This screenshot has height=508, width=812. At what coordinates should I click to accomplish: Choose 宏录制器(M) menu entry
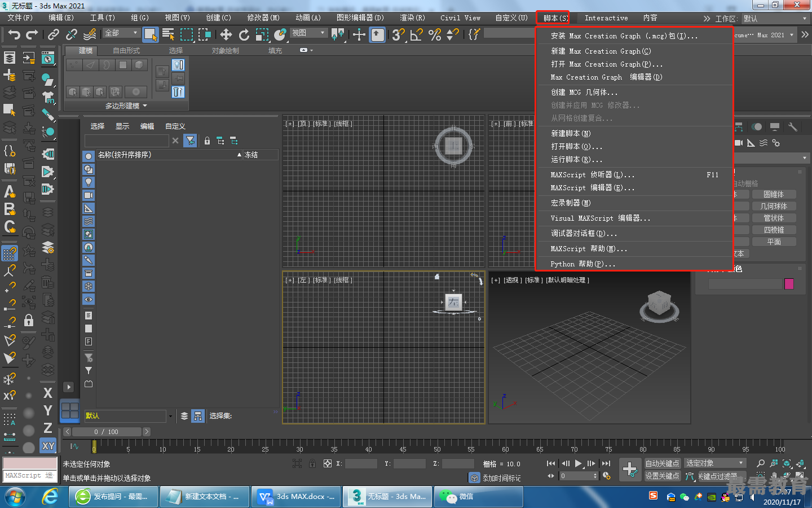(x=571, y=203)
